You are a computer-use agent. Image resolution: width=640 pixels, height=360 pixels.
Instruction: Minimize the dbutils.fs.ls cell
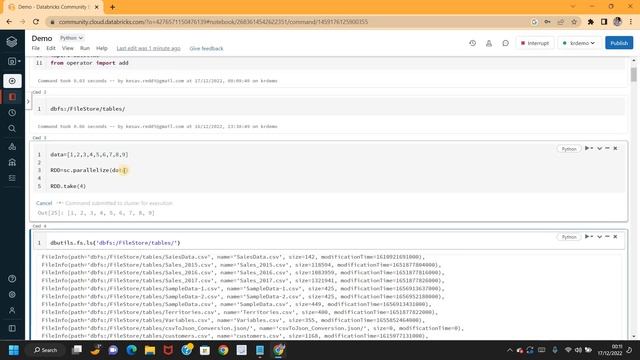tap(607, 236)
